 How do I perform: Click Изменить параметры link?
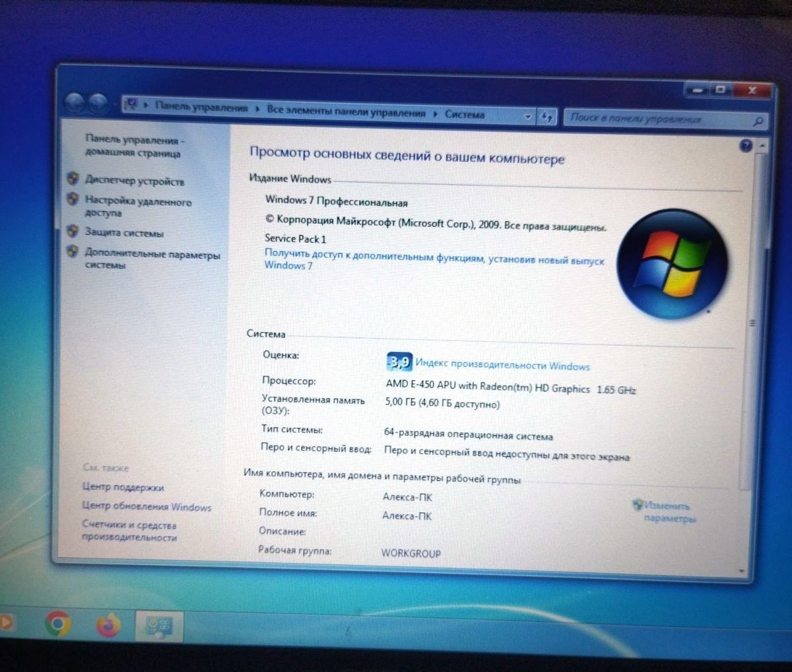click(669, 512)
